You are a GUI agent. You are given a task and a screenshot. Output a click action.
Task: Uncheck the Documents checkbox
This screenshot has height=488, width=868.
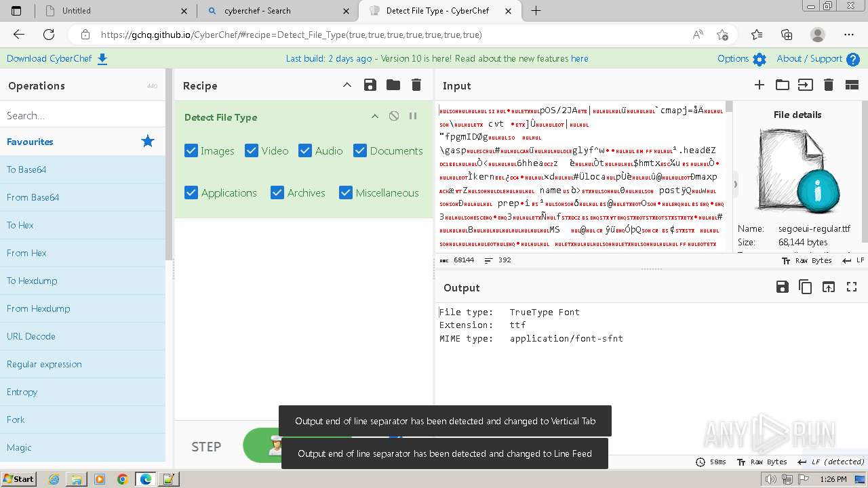coord(360,150)
